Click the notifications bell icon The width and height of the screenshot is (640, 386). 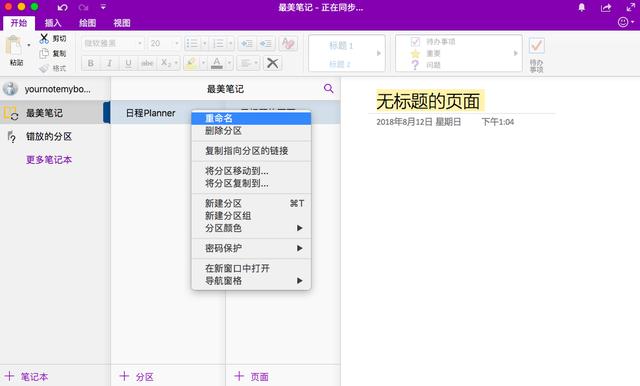tap(582, 7)
